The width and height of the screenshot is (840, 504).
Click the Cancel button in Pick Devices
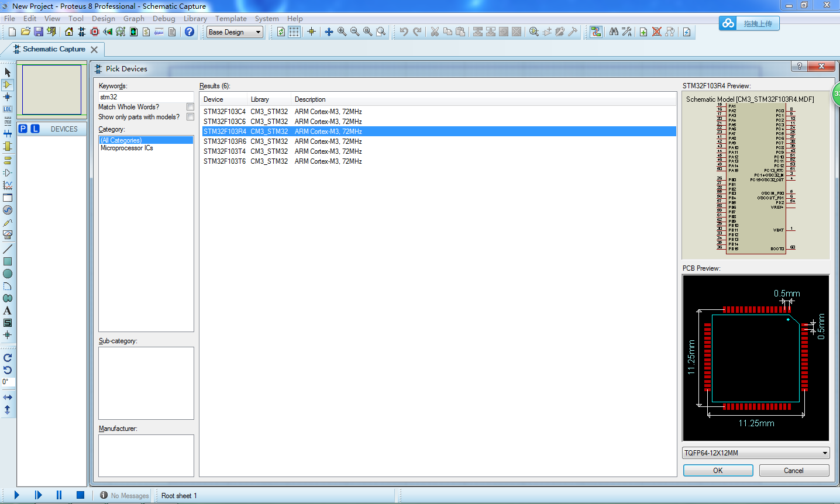point(794,471)
